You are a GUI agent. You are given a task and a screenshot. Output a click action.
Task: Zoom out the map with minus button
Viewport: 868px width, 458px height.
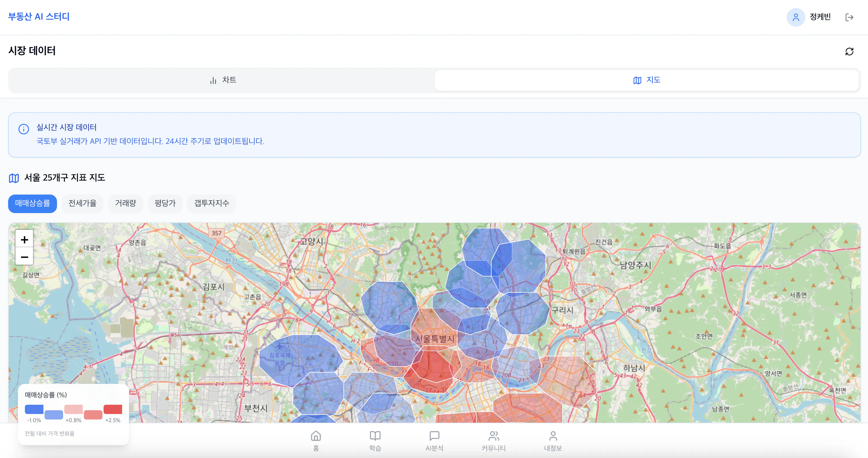(x=24, y=257)
